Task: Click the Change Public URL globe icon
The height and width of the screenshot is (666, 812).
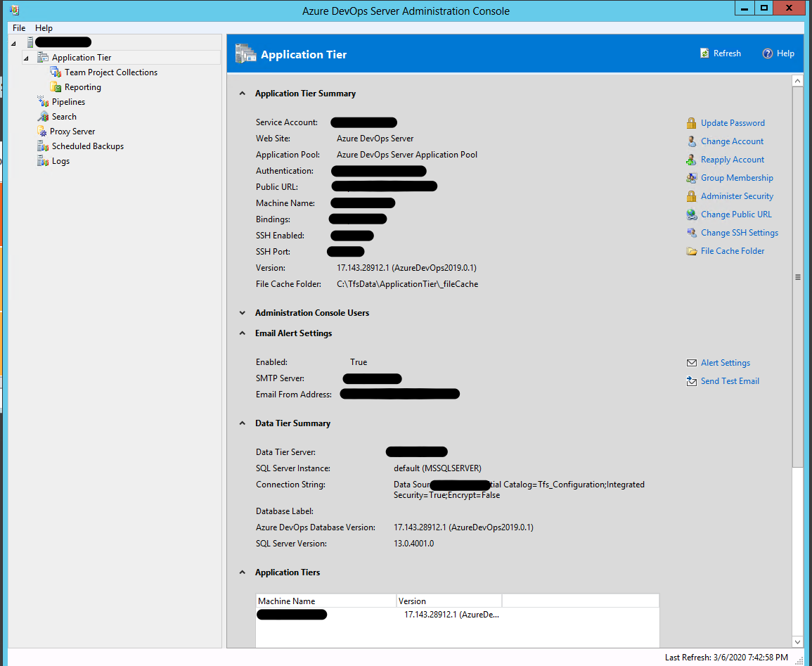Action: coord(692,214)
